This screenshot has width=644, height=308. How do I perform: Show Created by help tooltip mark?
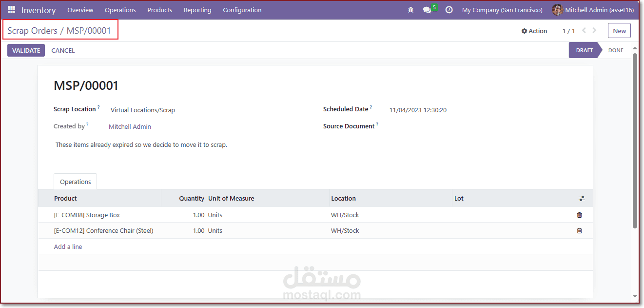coord(87,124)
